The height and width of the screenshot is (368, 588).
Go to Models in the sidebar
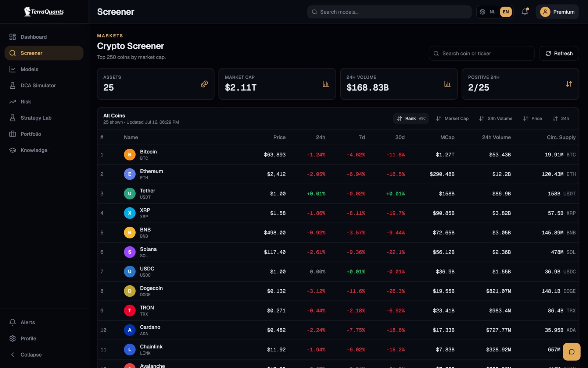coord(44,69)
